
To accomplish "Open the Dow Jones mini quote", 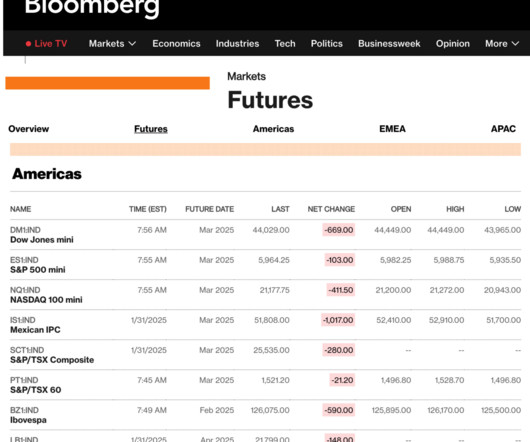I will coord(42,240).
